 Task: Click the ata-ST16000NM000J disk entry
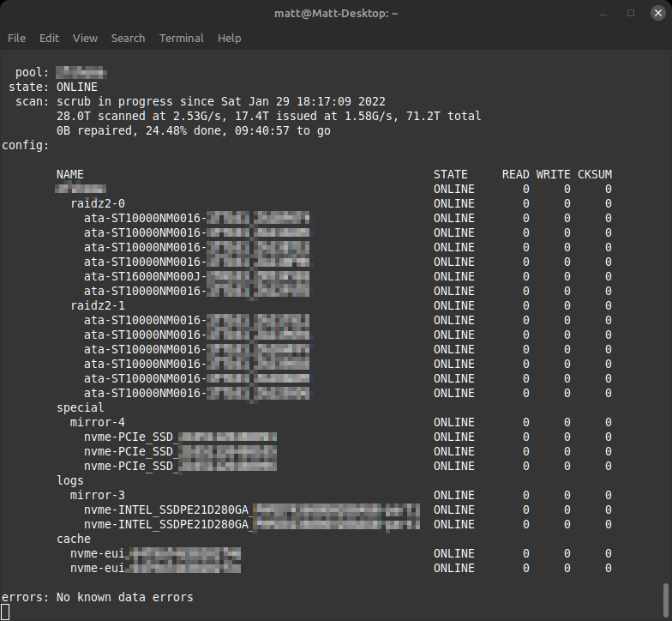(x=144, y=276)
